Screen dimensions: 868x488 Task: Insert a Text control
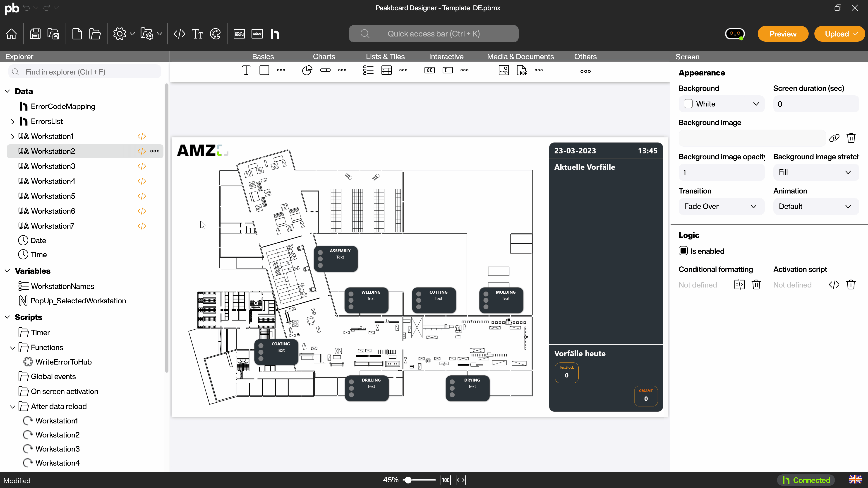tap(246, 70)
